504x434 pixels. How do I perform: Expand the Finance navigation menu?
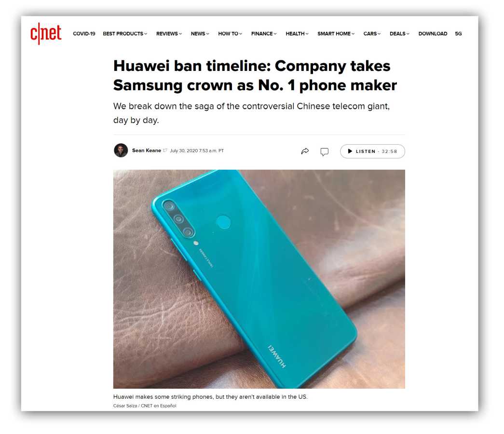264,34
